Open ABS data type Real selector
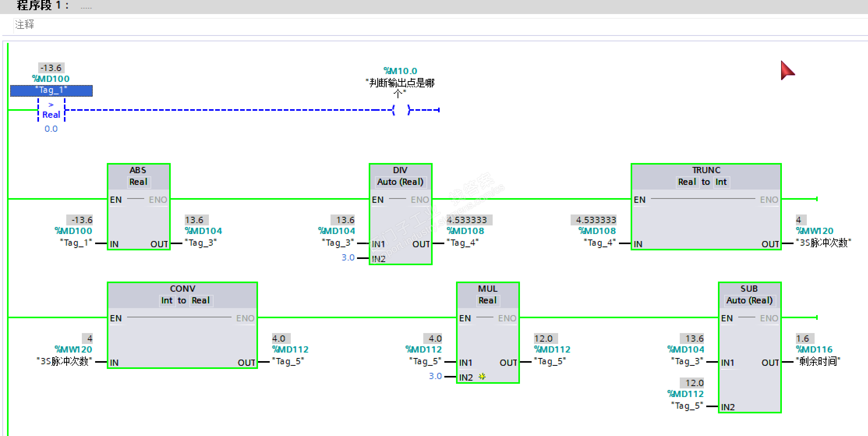The width and height of the screenshot is (868, 436). coord(138,182)
